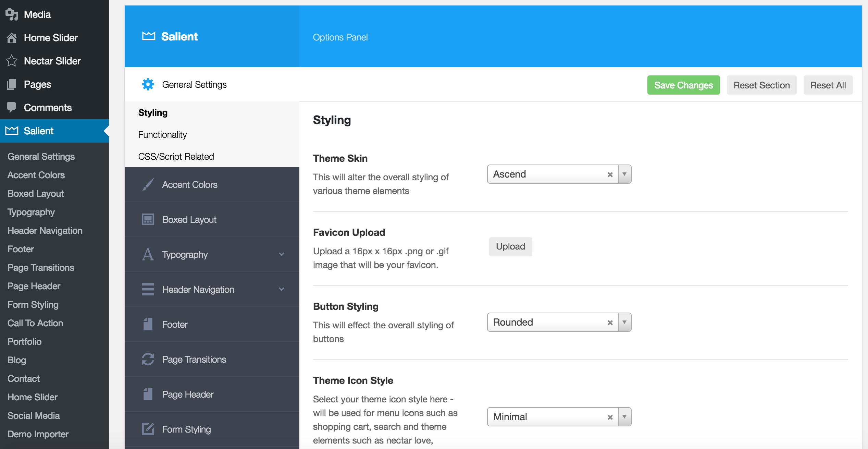This screenshot has width=868, height=449.
Task: Expand the Header Navigation section chevron
Action: point(282,289)
